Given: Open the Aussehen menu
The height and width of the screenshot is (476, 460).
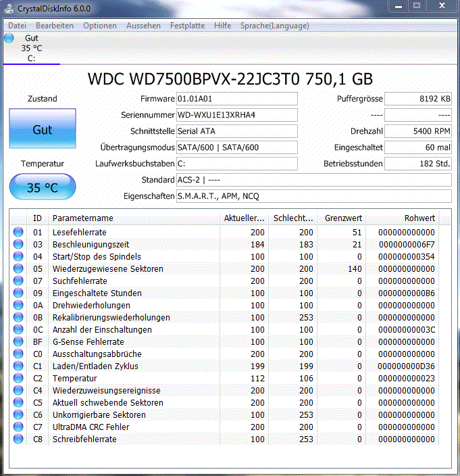Looking at the screenshot, I should [143, 26].
